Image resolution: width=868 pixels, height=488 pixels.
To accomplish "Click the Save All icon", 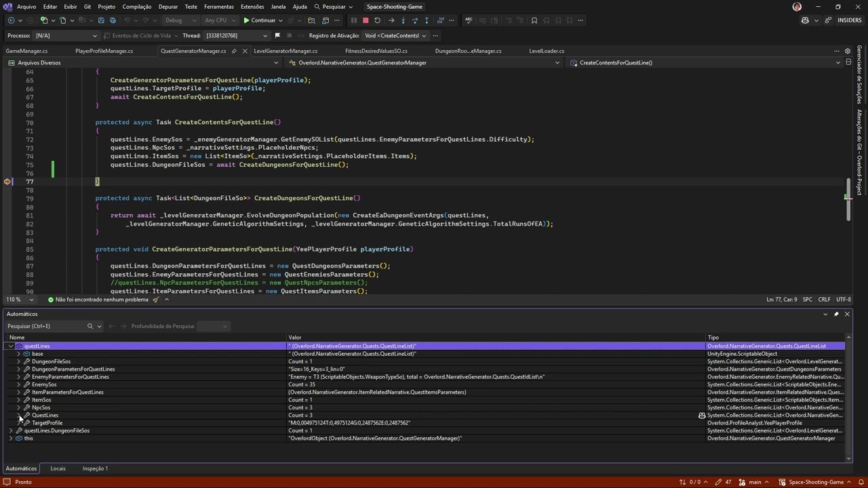I will [x=113, y=20].
